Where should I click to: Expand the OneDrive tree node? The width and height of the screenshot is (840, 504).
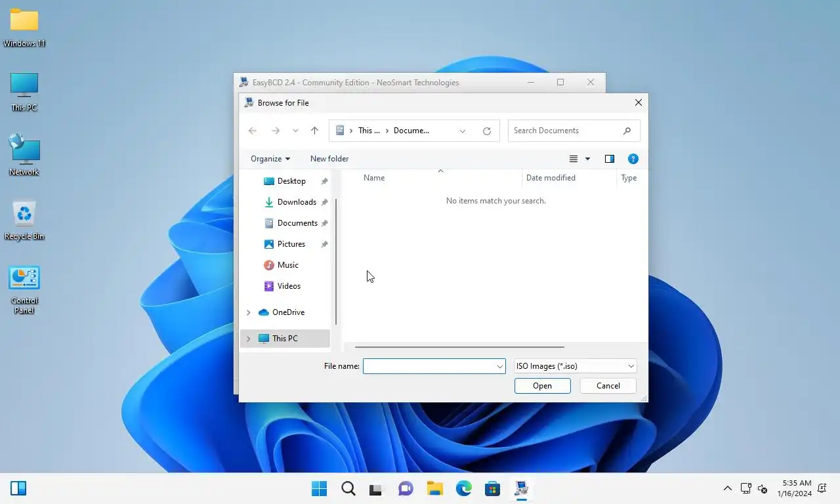point(248,312)
